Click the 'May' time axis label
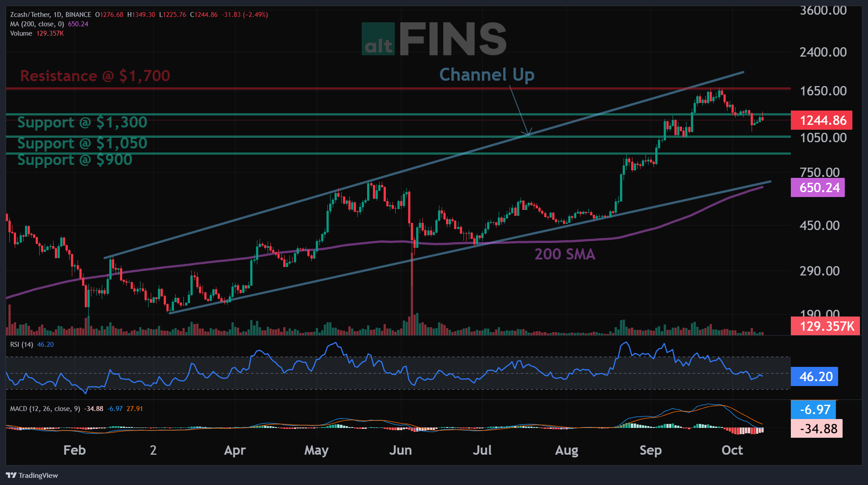Screen dimensions: 868x485 316,450
